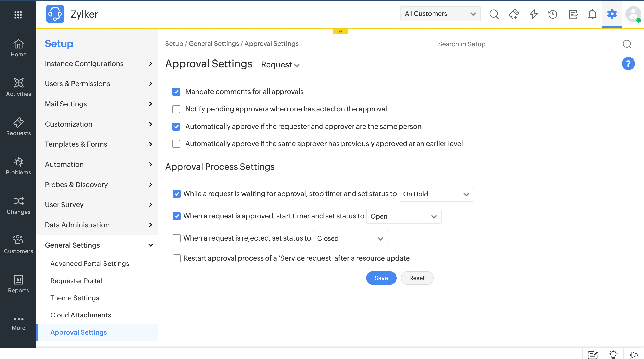
Task: Open the All Customers dropdown
Action: [440, 14]
